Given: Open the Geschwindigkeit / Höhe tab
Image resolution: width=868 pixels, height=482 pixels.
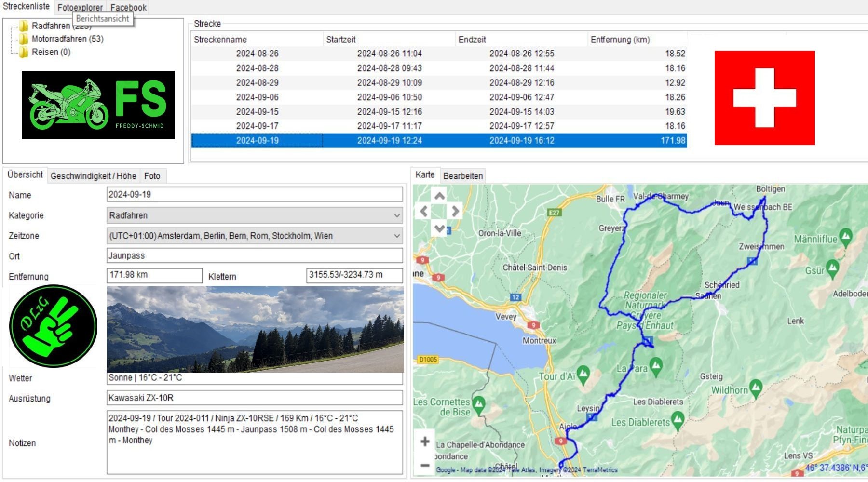Looking at the screenshot, I should [x=93, y=176].
